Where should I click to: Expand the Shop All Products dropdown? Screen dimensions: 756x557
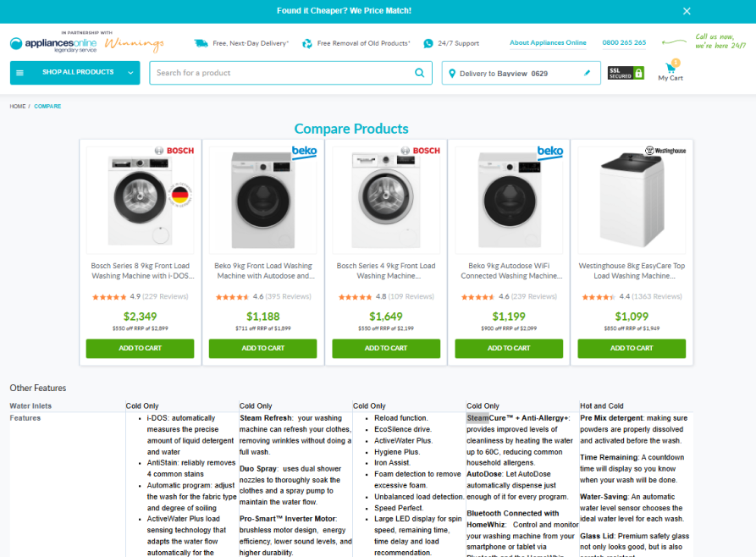tap(75, 73)
